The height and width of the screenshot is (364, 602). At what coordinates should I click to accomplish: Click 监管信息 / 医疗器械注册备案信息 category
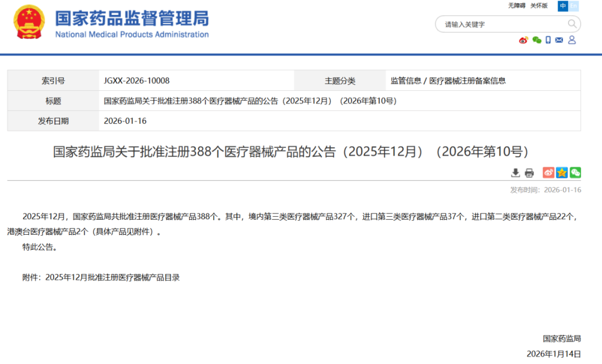448,81
